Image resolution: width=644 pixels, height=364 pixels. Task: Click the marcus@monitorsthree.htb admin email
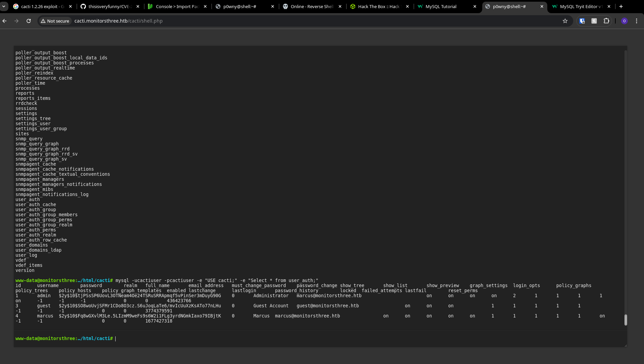coord(329,296)
